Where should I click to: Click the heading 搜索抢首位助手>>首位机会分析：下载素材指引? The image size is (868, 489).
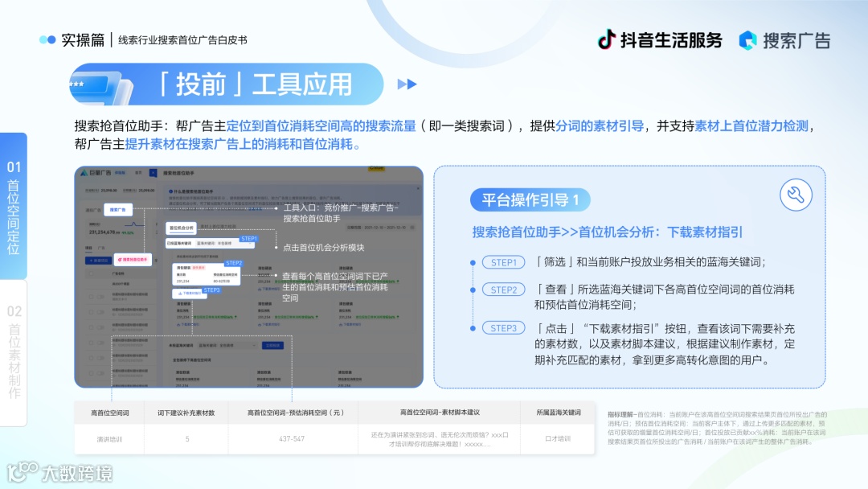pyautogui.click(x=608, y=232)
